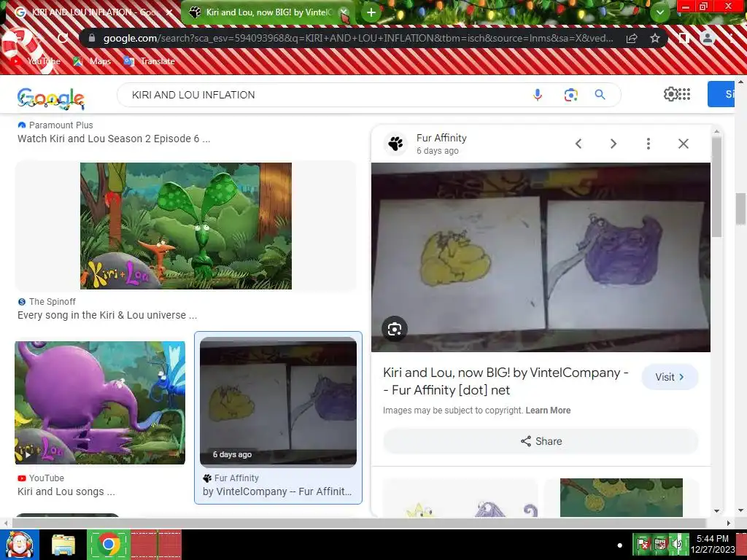Click the Fur Affinity paw icon in preview header
Image resolution: width=747 pixels, height=560 pixels.
coord(395,144)
